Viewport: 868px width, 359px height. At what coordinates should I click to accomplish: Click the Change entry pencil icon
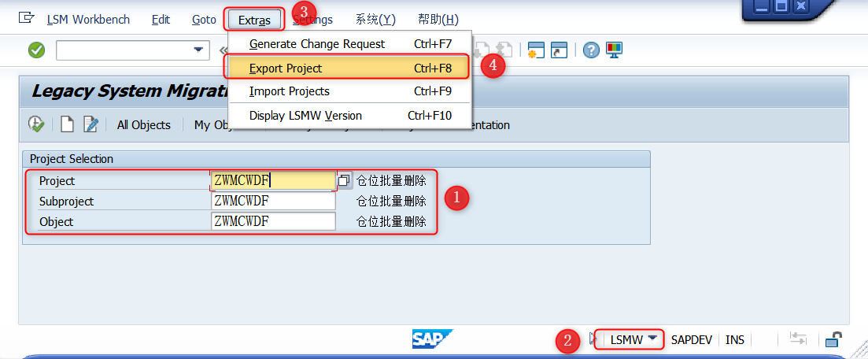pyautogui.click(x=90, y=124)
